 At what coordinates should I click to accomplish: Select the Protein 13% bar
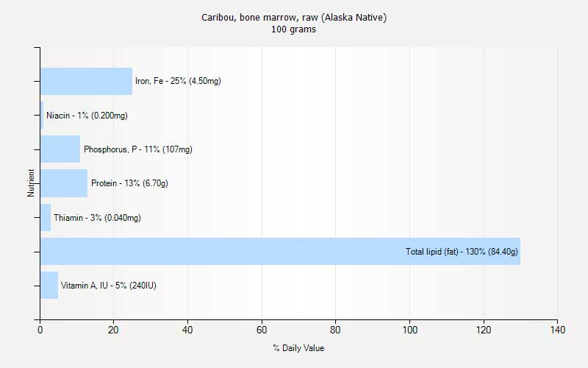pos(64,183)
